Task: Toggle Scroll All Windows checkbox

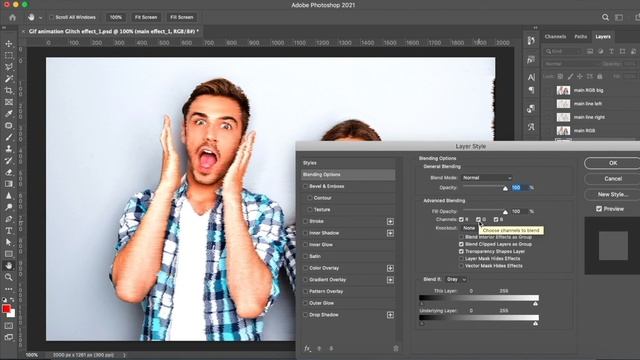Action: 51,18
